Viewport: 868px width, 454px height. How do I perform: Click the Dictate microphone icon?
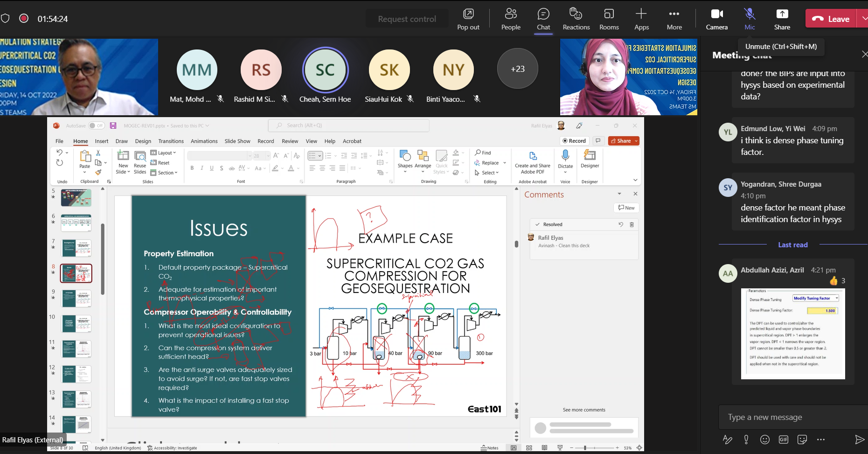click(x=565, y=155)
